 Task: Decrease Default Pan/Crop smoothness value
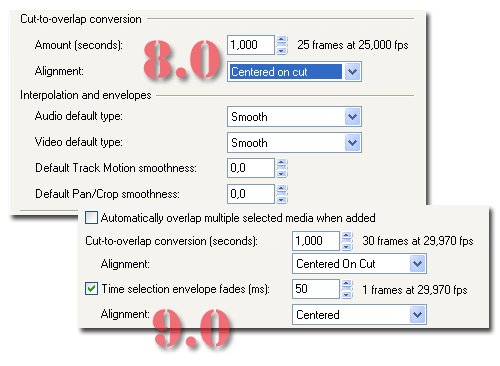[x=282, y=199]
